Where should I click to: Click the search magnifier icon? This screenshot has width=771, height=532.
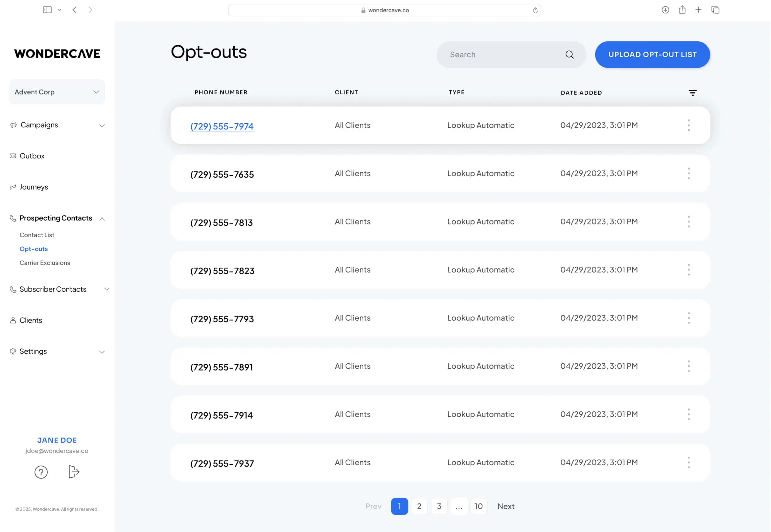[569, 55]
